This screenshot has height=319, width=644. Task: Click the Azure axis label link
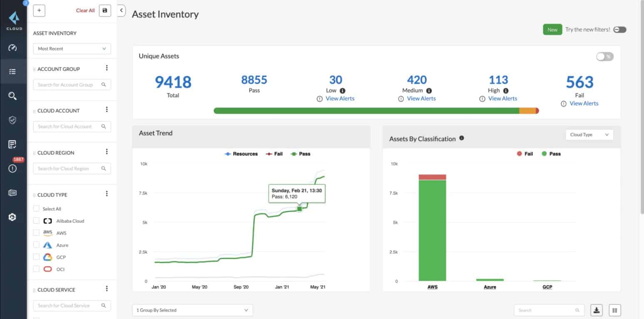coord(490,287)
